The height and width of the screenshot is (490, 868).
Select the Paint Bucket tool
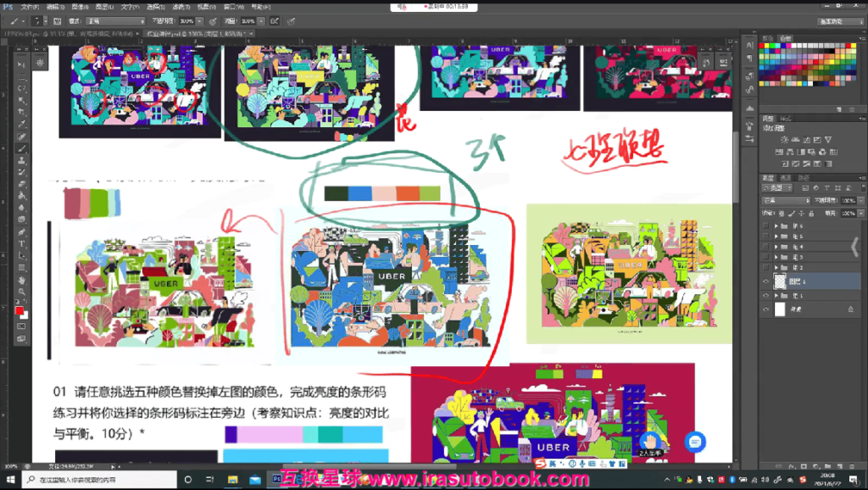(x=21, y=196)
